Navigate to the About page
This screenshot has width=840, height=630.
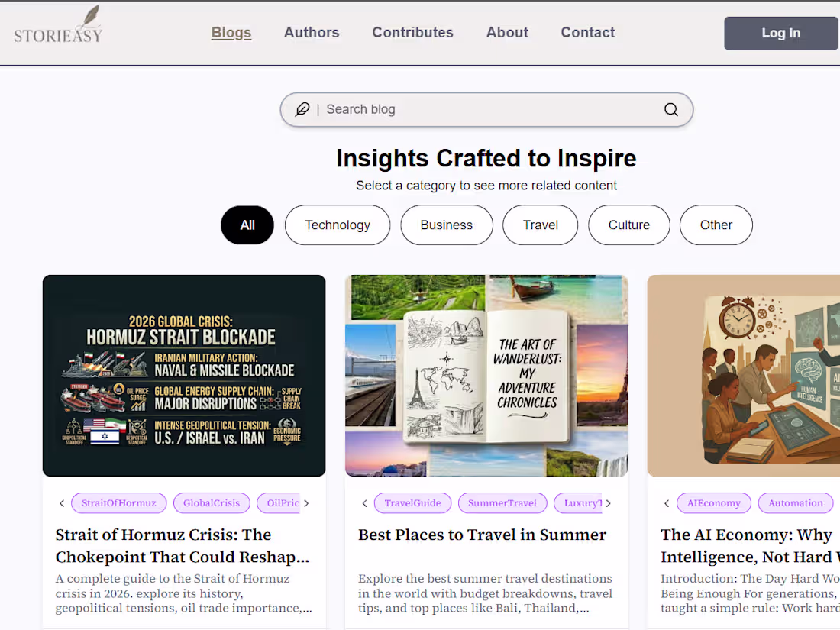[507, 33]
